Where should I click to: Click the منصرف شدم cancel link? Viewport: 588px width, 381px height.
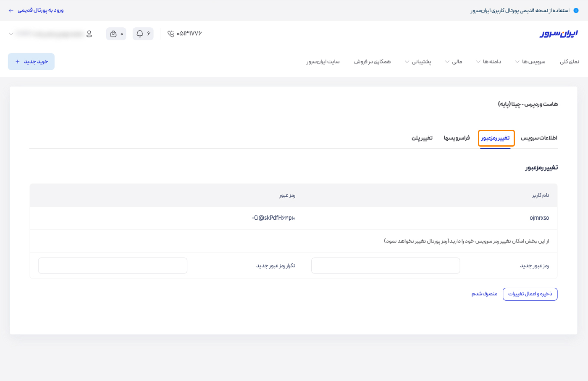coord(484,294)
